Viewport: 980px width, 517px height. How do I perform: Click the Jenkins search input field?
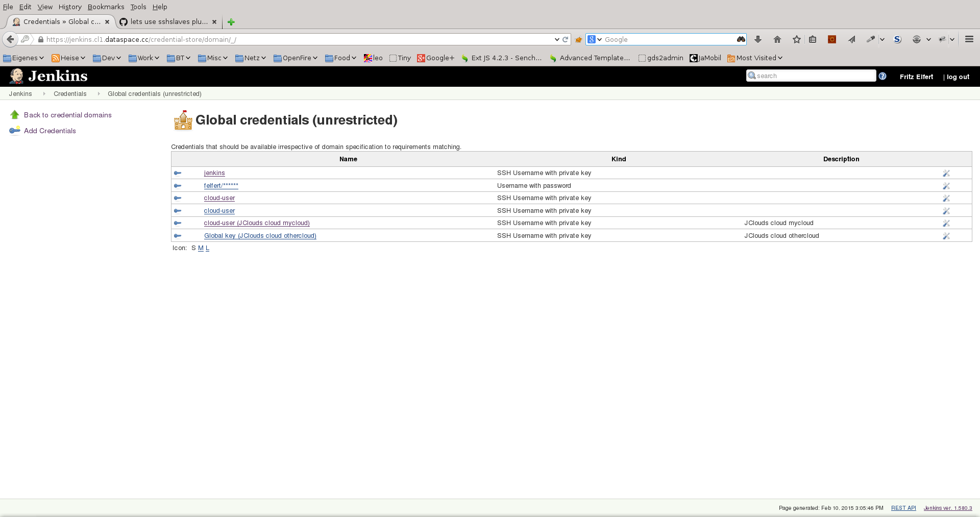point(811,76)
